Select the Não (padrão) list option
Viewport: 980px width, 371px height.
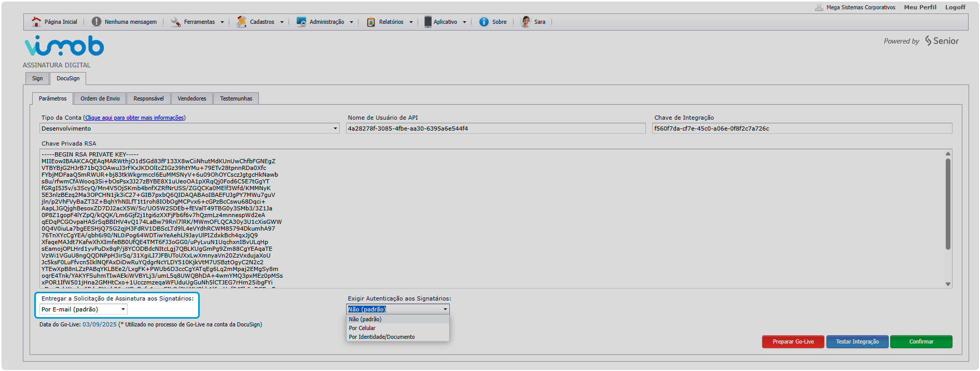397,319
